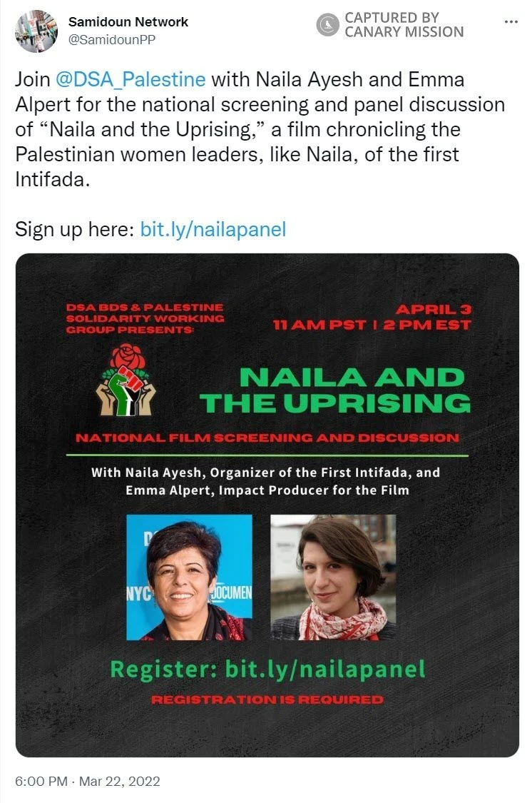Follow the bit.ly/nailapanel sign-up link in the tweet
The width and height of the screenshot is (532, 803).
213,229
